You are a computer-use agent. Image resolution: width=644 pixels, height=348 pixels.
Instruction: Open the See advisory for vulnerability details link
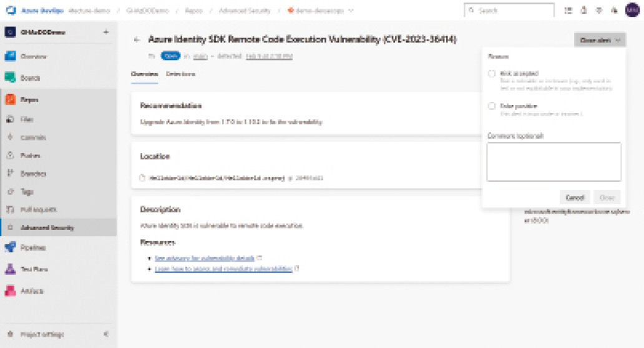tap(205, 258)
